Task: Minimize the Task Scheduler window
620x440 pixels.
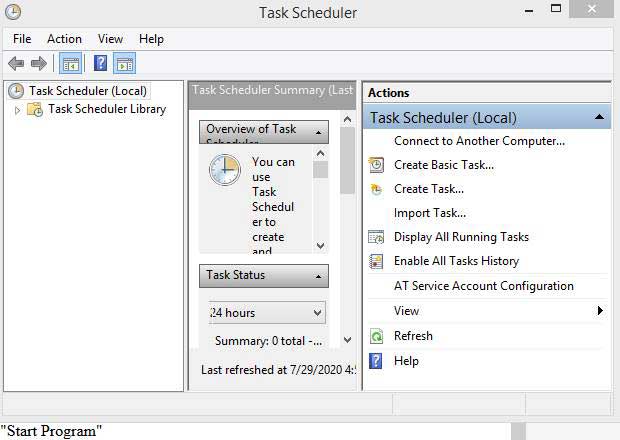Action: point(529,11)
